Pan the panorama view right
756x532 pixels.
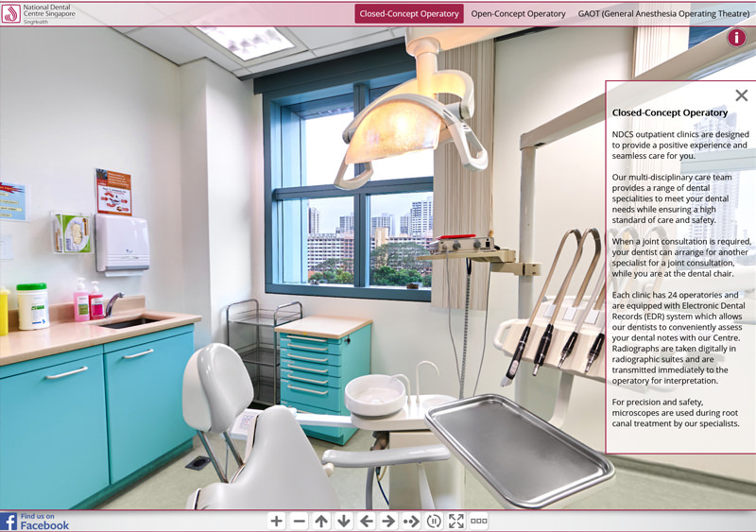click(x=388, y=521)
